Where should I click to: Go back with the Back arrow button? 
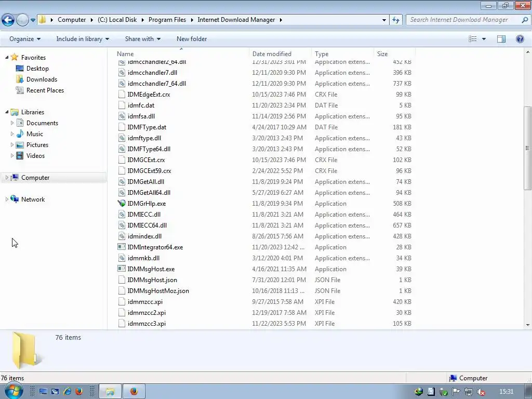(x=8, y=20)
